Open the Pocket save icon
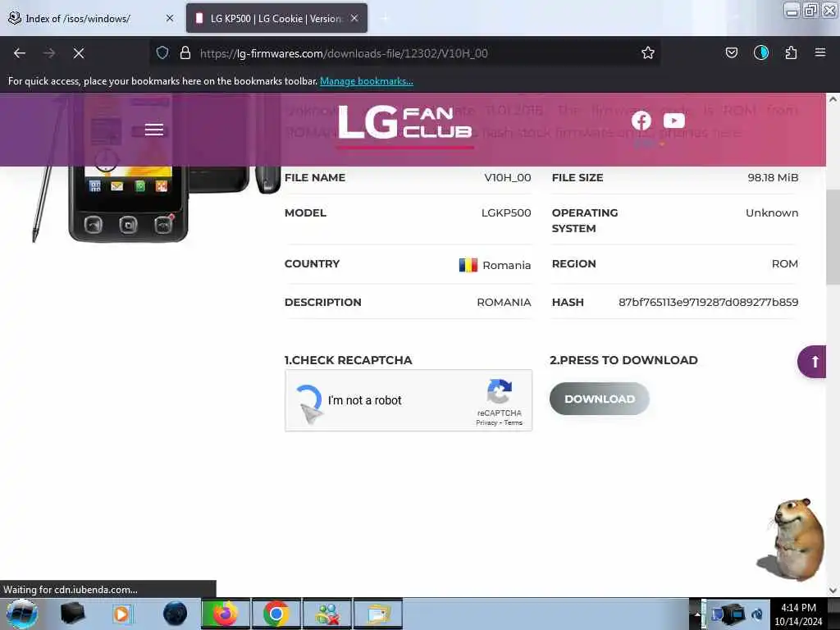This screenshot has width=840, height=630. [731, 52]
